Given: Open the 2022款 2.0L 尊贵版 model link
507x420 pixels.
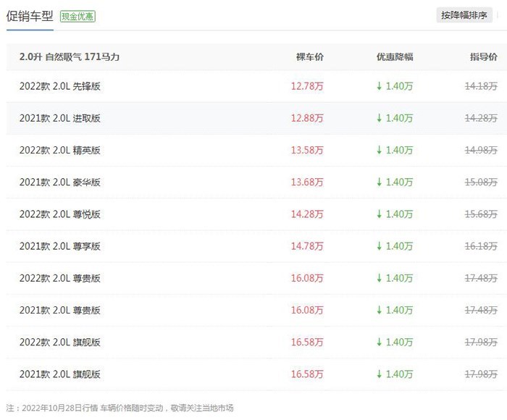Looking at the screenshot, I should pos(60,278).
